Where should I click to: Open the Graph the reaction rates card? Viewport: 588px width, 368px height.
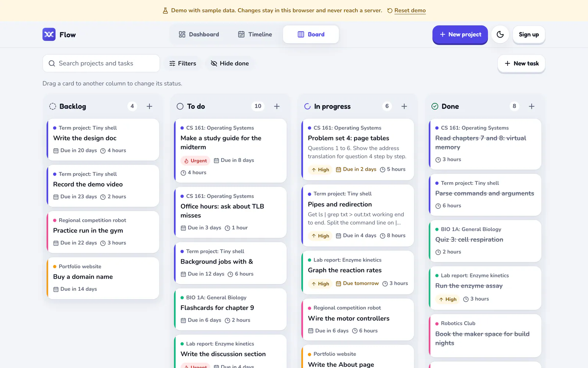point(358,272)
